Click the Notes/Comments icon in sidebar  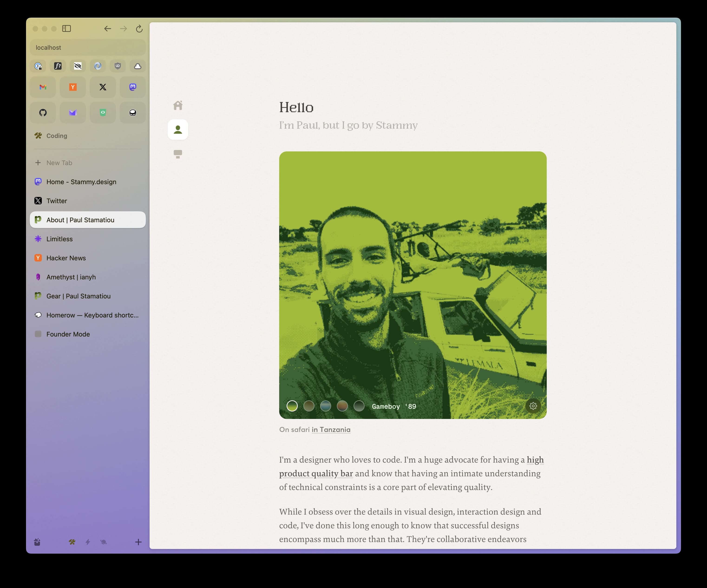click(179, 154)
